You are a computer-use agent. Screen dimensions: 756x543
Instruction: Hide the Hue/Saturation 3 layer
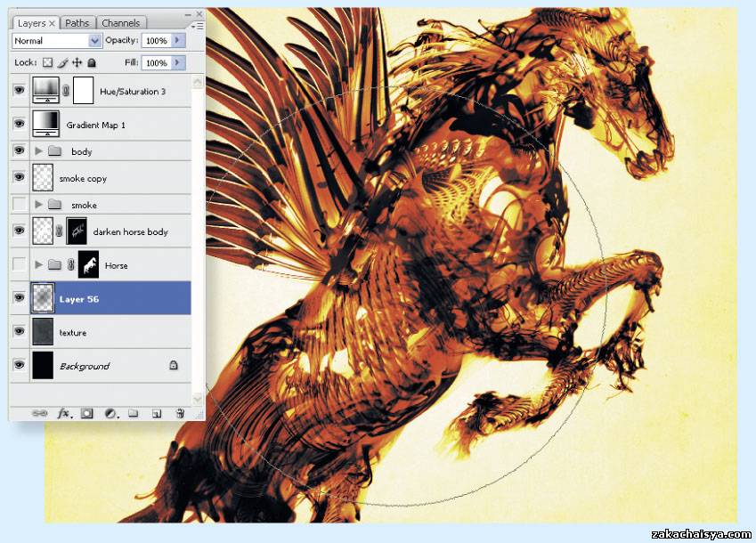(x=20, y=90)
